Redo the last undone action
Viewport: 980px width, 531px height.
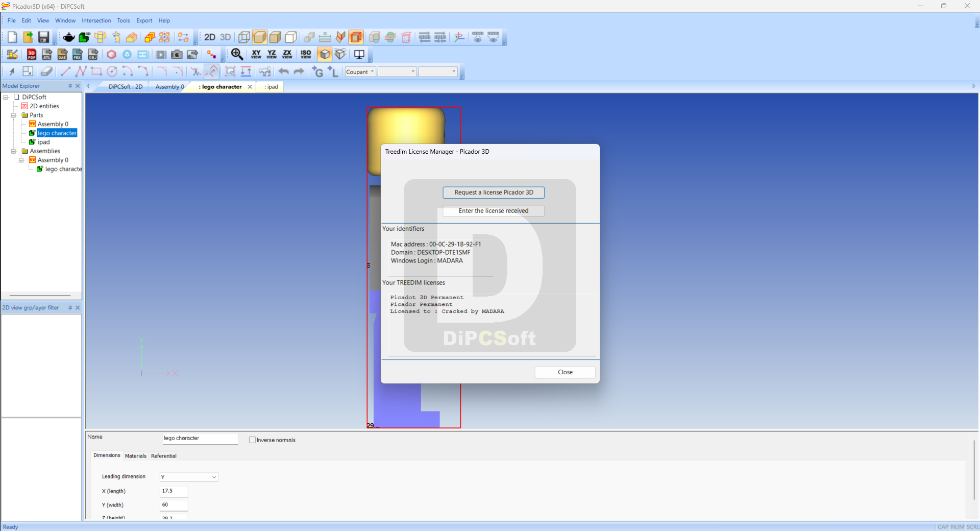pos(299,71)
